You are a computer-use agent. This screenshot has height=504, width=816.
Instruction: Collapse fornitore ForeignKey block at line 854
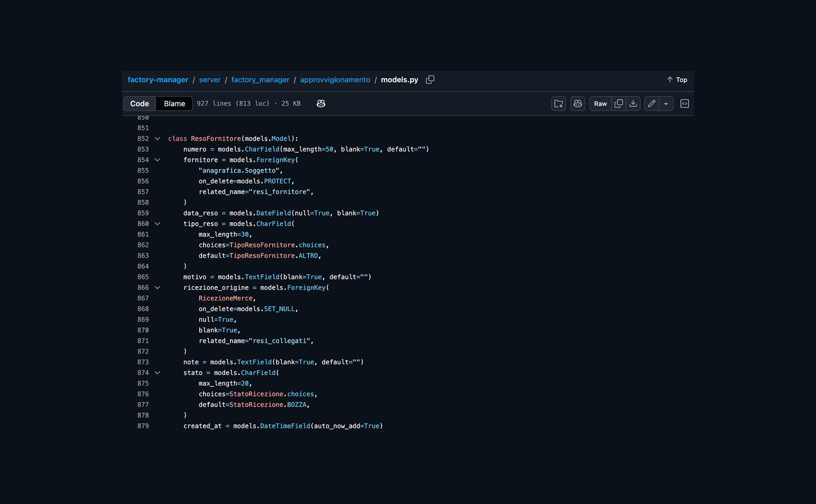click(157, 160)
